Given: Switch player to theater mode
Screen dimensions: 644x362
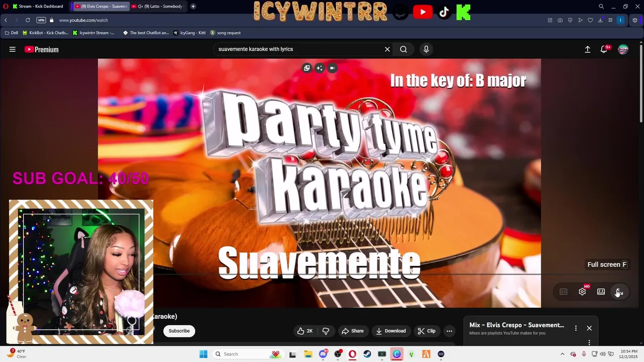Looking at the screenshot, I should tap(601, 292).
